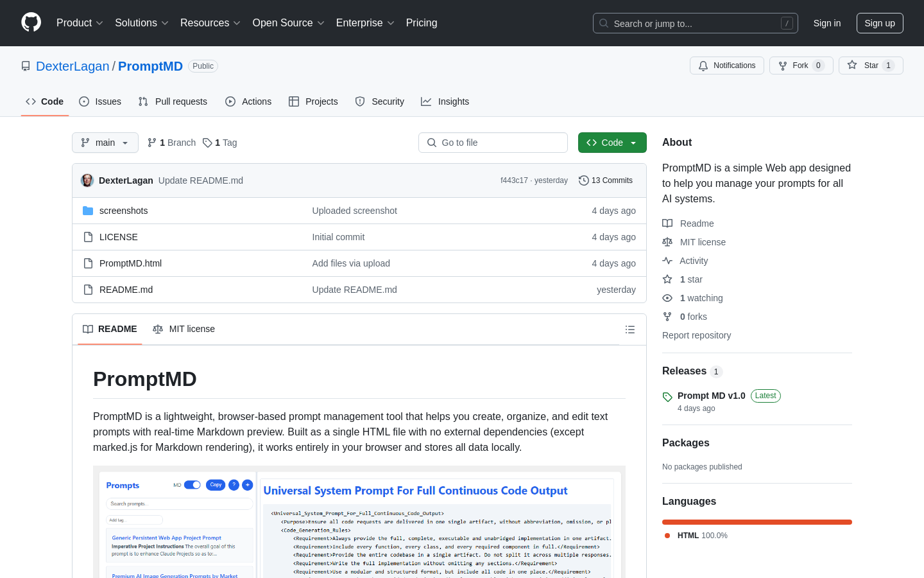Open the 1 Branch link
The height and width of the screenshot is (578, 924).
[x=172, y=143]
